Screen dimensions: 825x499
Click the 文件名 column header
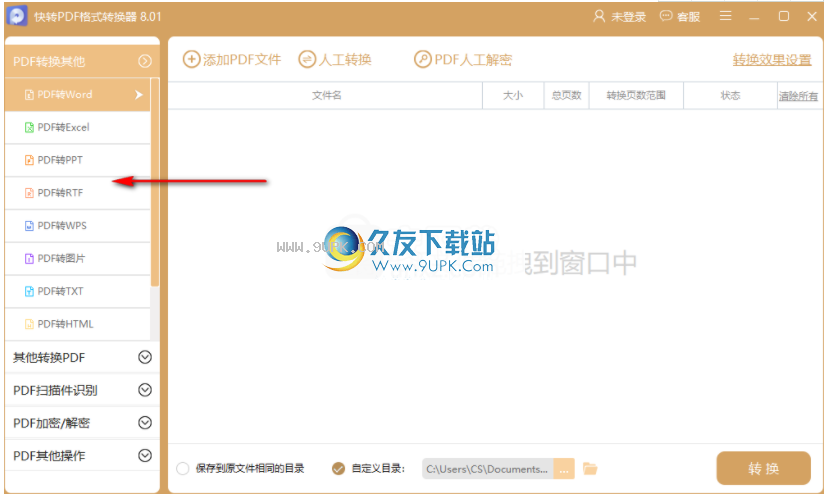[x=326, y=95]
